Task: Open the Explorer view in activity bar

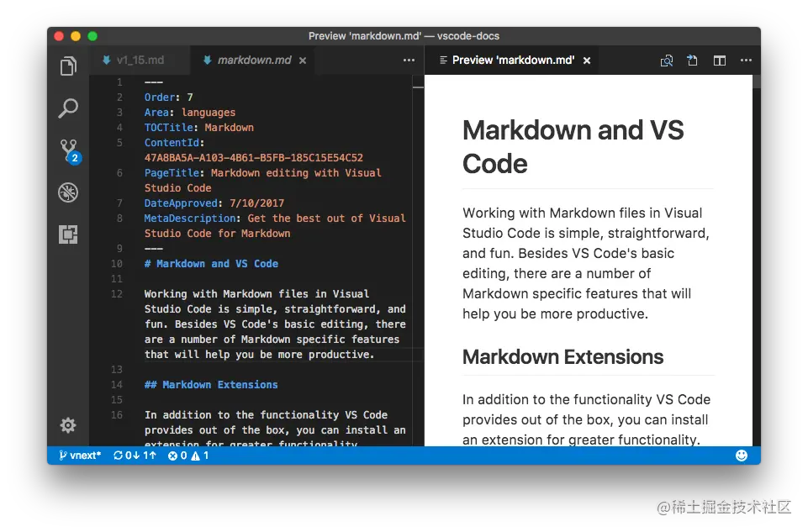Action: pyautogui.click(x=68, y=66)
